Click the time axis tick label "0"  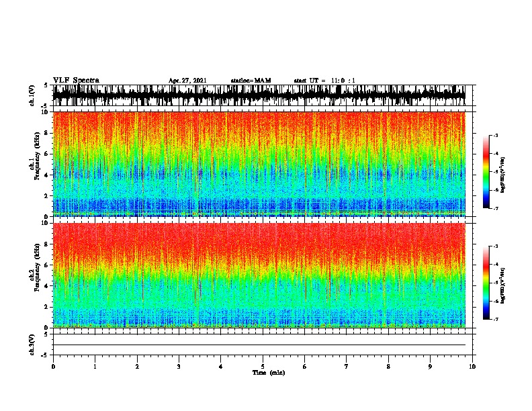[53, 367]
